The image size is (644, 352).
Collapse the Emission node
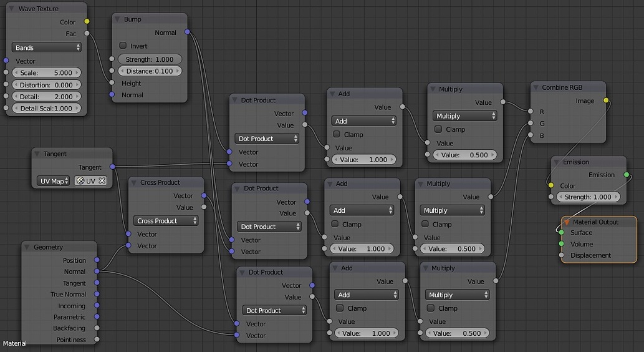(x=557, y=162)
